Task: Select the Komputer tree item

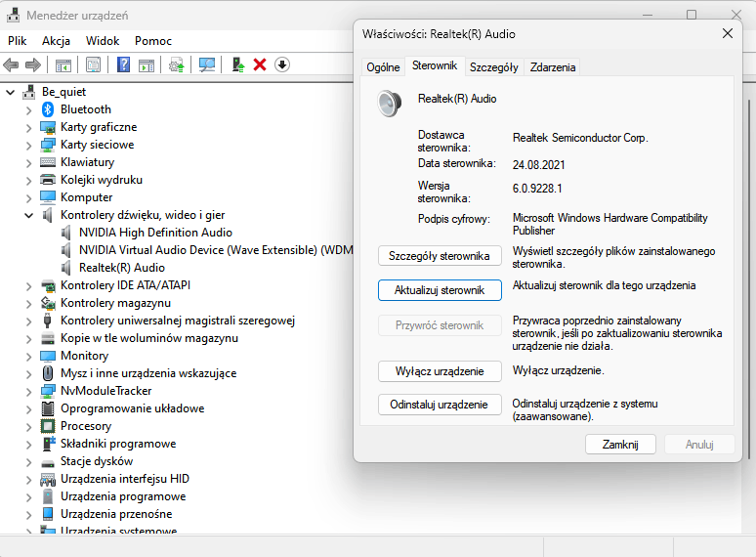Action: (x=86, y=197)
